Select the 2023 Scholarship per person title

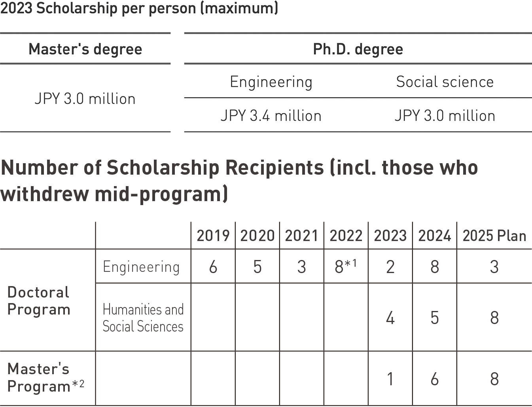139,8
